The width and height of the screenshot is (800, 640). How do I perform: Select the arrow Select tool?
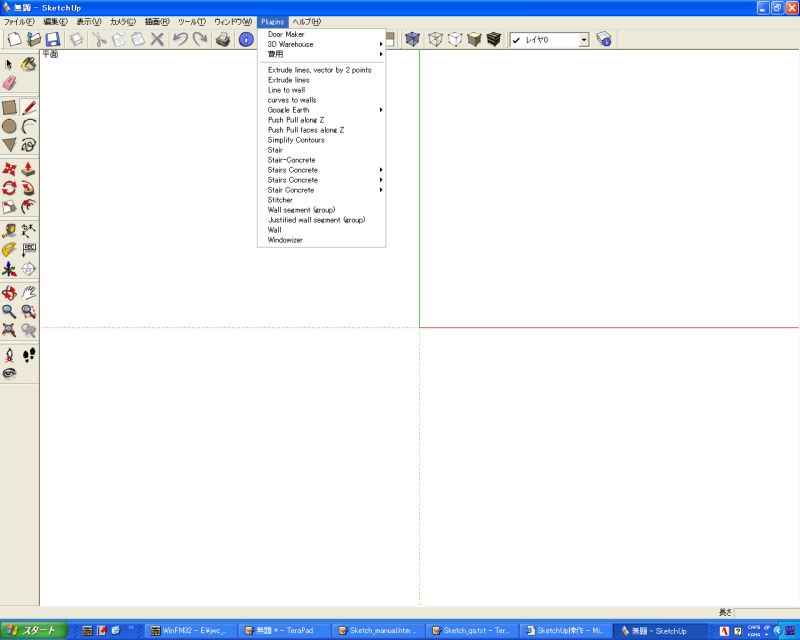pyautogui.click(x=9, y=64)
